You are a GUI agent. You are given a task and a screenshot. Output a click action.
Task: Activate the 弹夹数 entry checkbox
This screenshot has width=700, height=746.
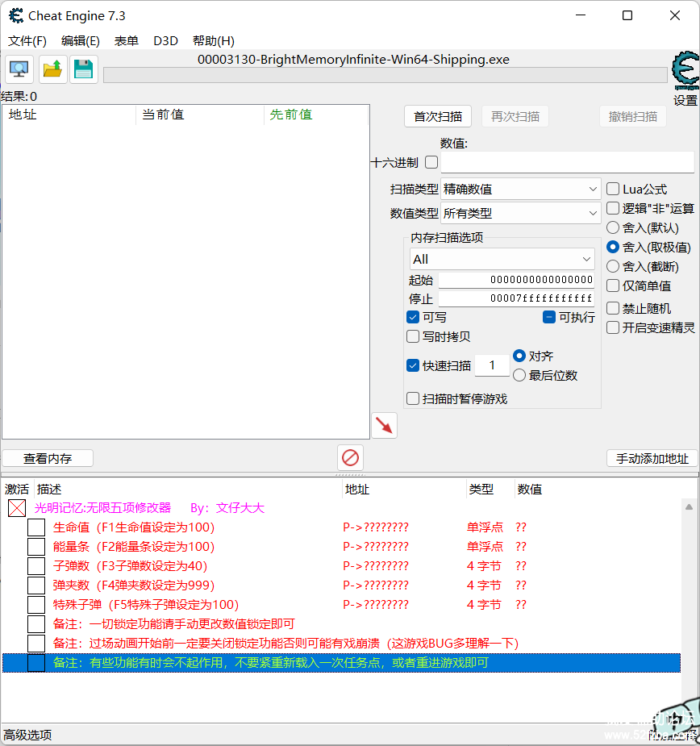[36, 586]
